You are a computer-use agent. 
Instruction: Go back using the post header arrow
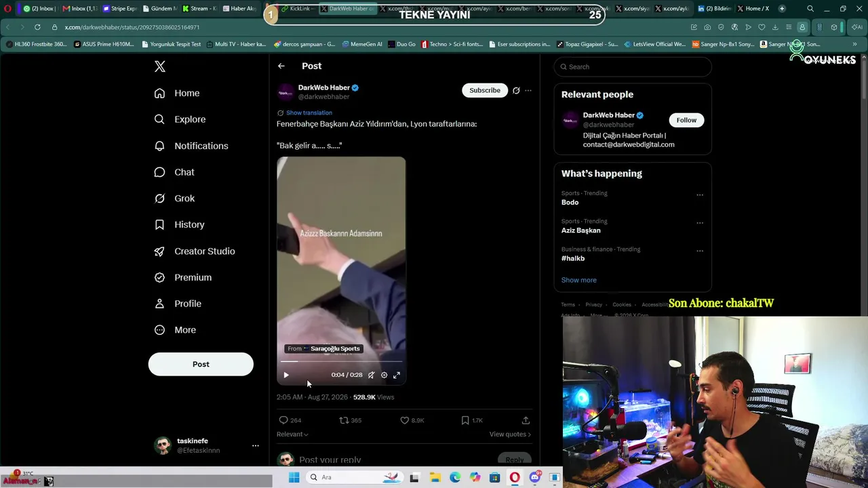point(281,66)
